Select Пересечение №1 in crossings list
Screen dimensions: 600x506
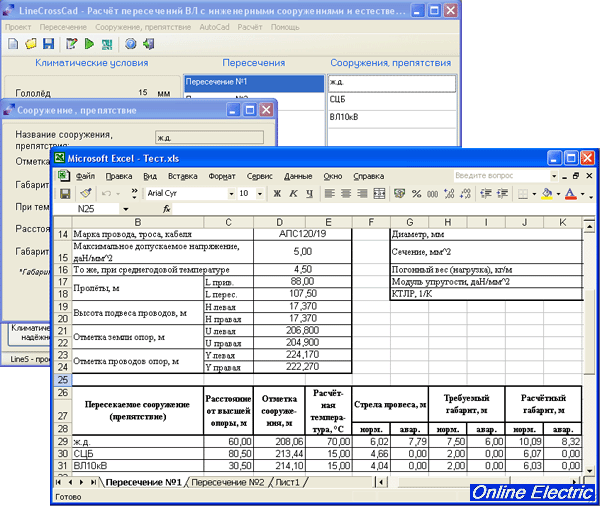pyautogui.click(x=254, y=82)
